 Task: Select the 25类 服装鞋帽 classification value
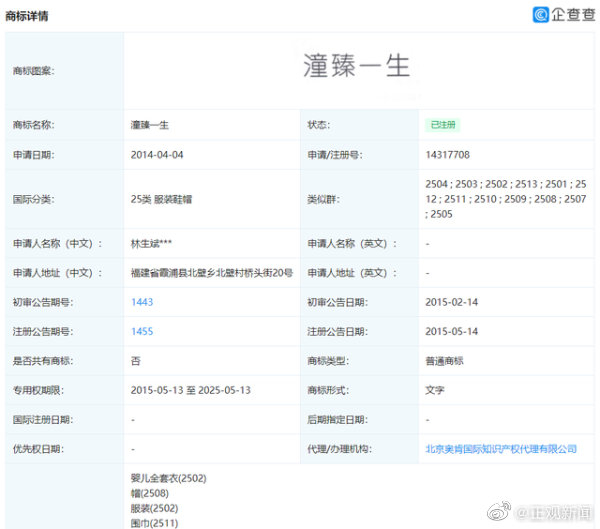tap(161, 199)
